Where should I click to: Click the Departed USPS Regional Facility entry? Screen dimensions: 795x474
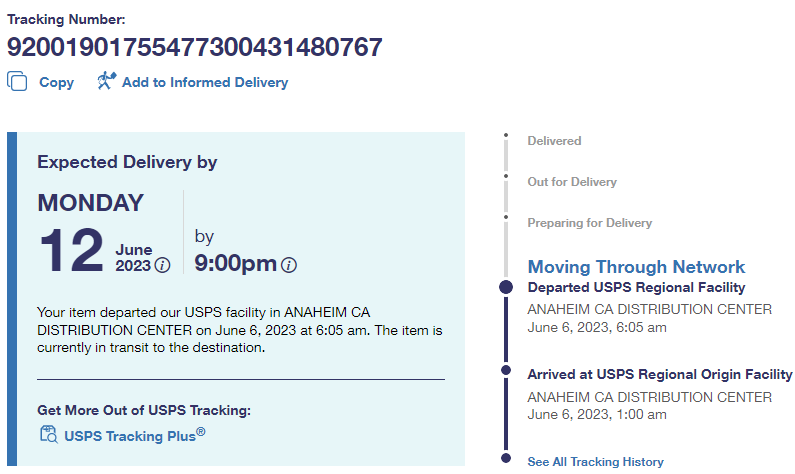coord(636,288)
